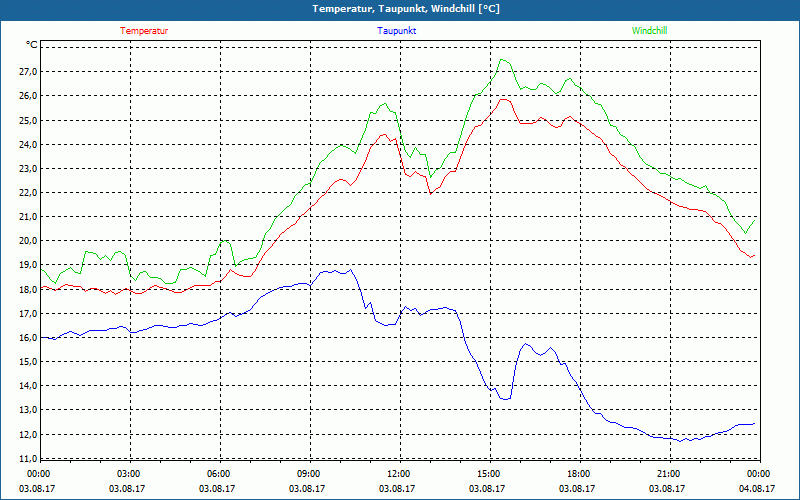Click the red Temperatur peak near 15:30
The height and width of the screenshot is (500, 800).
[x=504, y=99]
